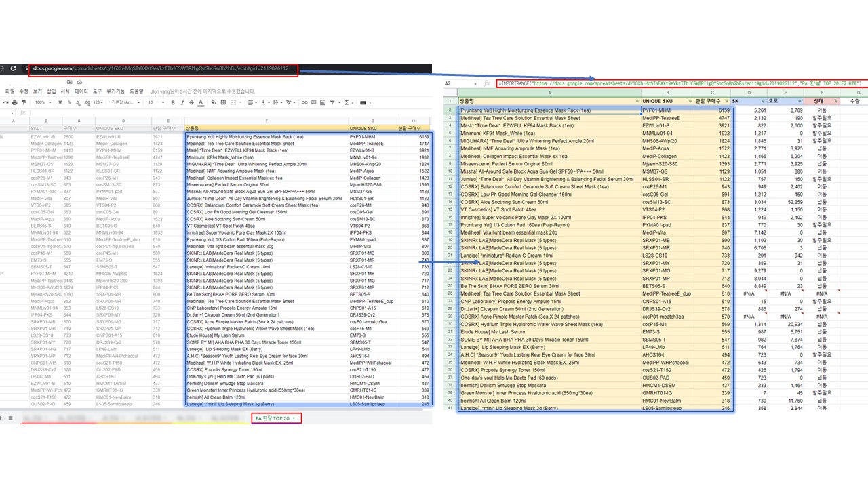Click the cloud save status icon
868x488 pixels.
[79, 82]
